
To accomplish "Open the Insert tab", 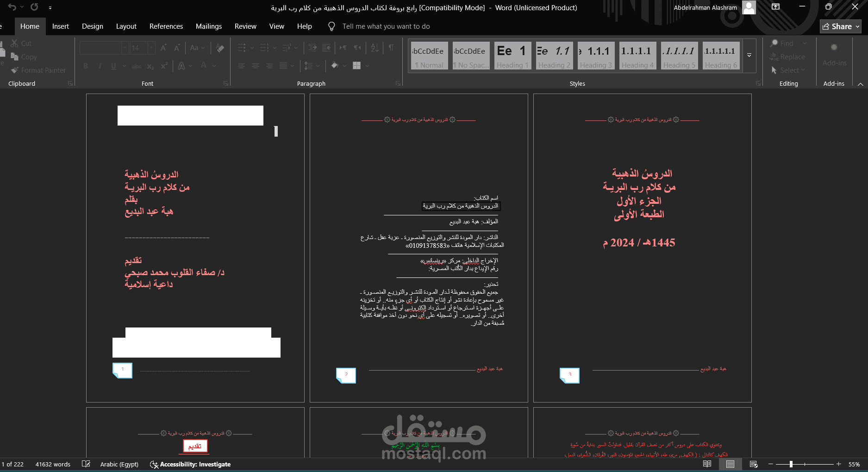I will 61,26.
